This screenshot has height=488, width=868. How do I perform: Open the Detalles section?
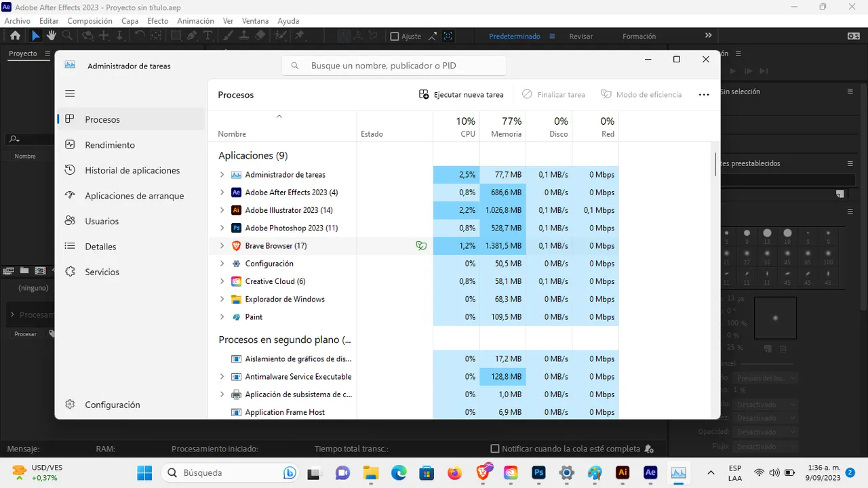click(x=131, y=247)
